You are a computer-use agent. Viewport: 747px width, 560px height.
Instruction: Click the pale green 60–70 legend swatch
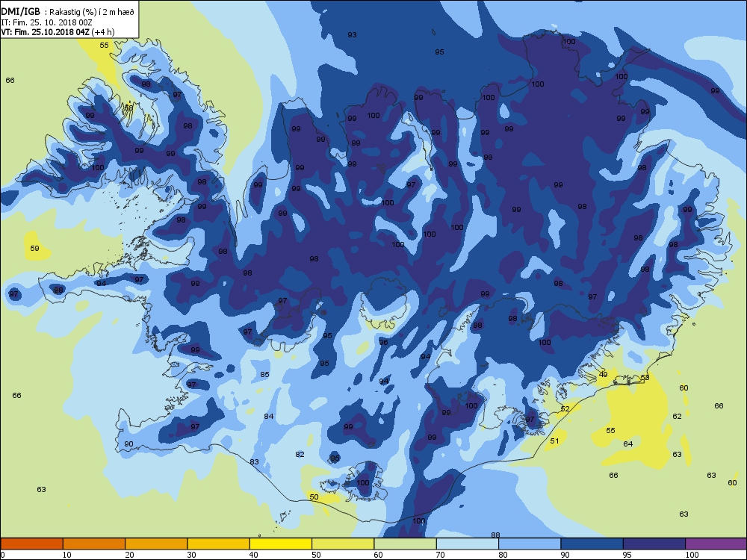(406, 544)
